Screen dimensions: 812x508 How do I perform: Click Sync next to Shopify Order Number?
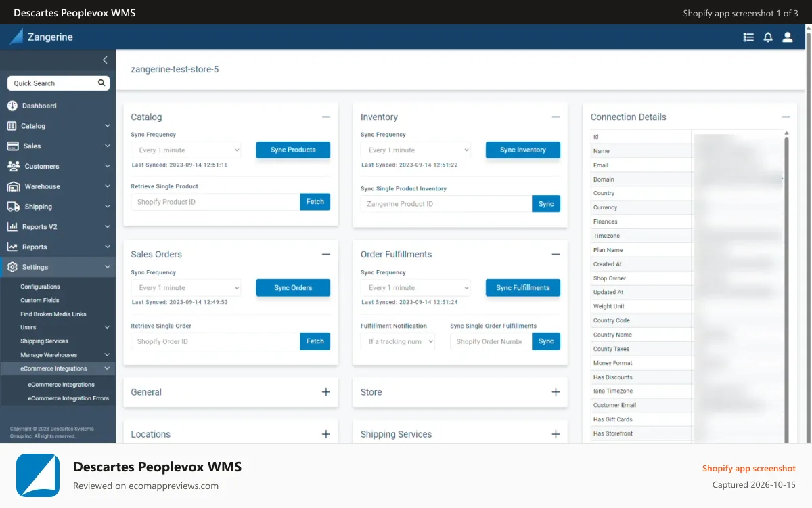click(546, 341)
